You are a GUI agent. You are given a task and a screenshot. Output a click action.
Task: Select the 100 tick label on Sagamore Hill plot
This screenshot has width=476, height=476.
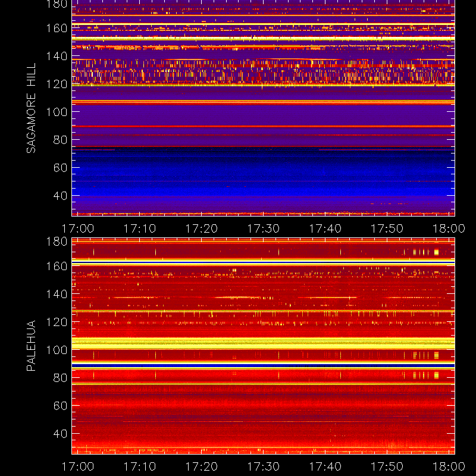(x=57, y=112)
